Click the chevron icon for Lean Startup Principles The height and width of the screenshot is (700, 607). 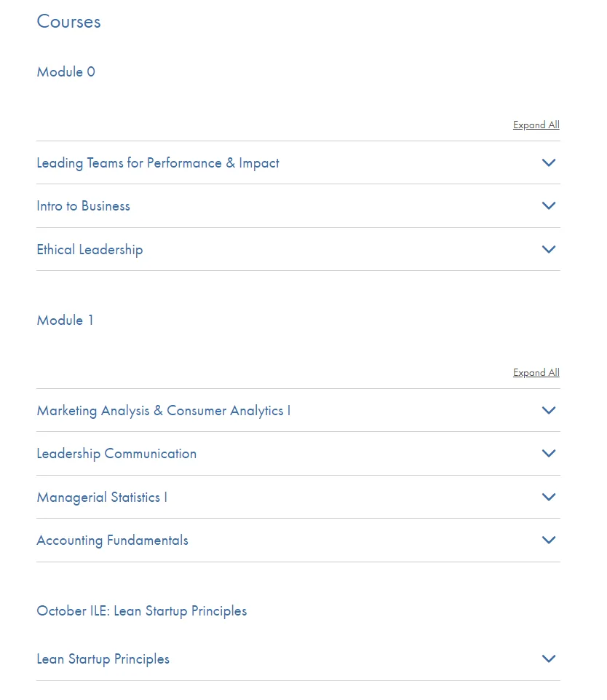[x=549, y=658]
